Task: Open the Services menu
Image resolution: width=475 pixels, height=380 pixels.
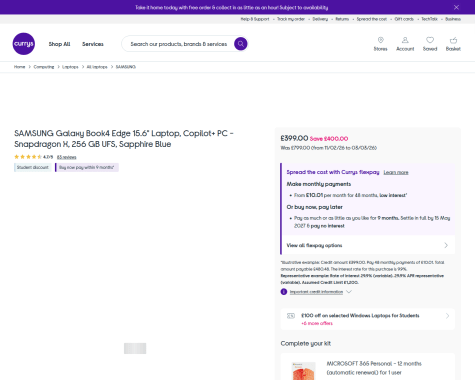Action: [x=93, y=44]
